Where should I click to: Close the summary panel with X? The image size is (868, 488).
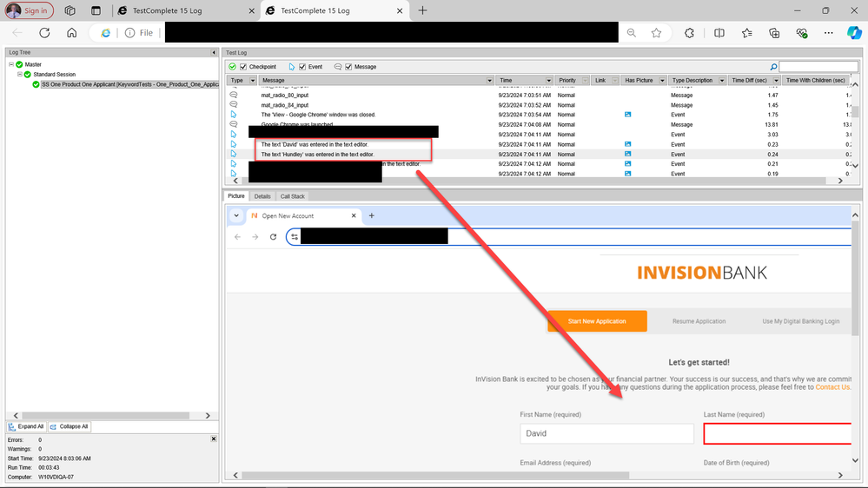(214, 439)
